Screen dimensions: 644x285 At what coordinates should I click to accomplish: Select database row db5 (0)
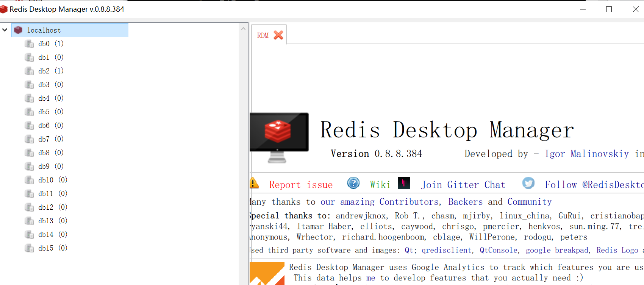(x=51, y=112)
